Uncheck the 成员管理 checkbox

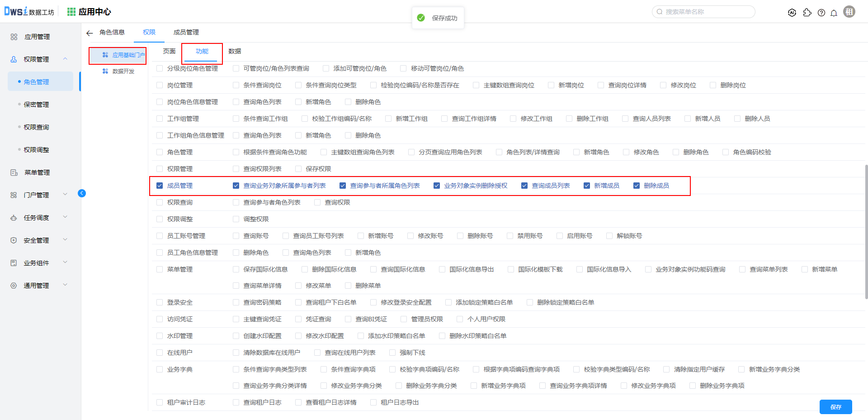(160, 186)
